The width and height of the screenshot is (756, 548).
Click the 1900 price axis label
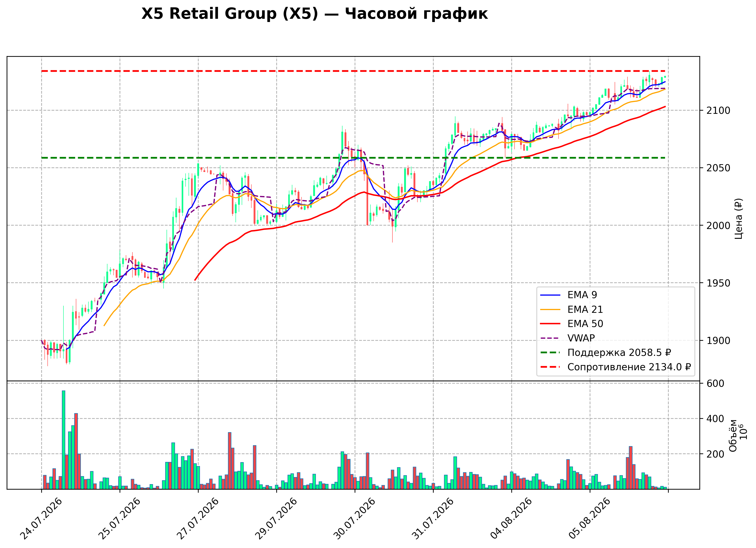tap(718, 341)
